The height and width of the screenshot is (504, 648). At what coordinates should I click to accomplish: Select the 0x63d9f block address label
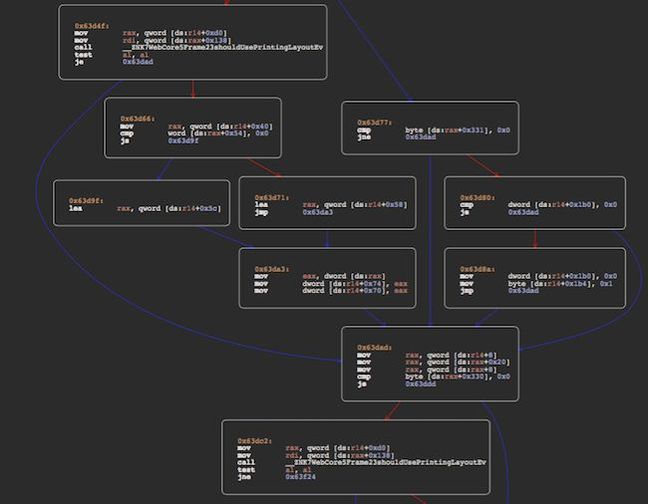[86, 201]
